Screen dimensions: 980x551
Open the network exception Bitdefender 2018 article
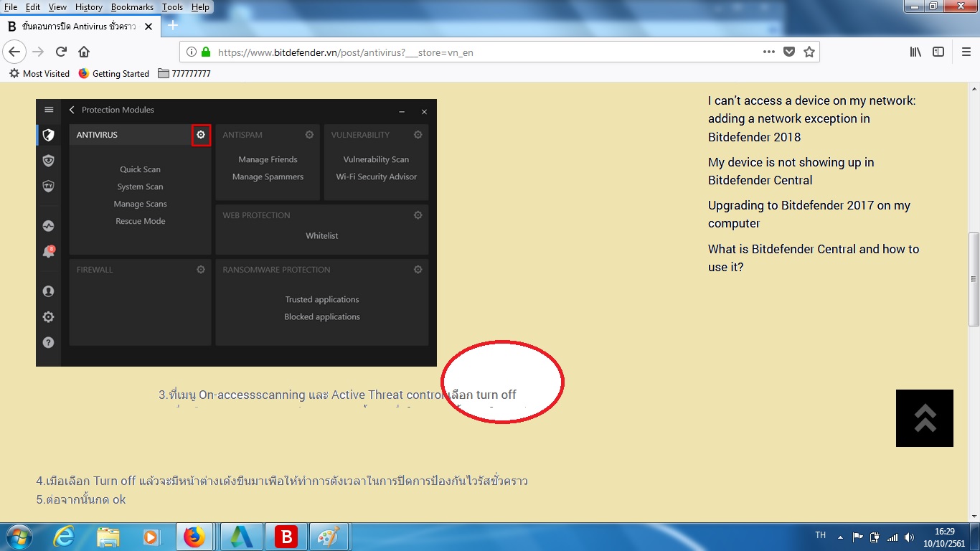[811, 118]
